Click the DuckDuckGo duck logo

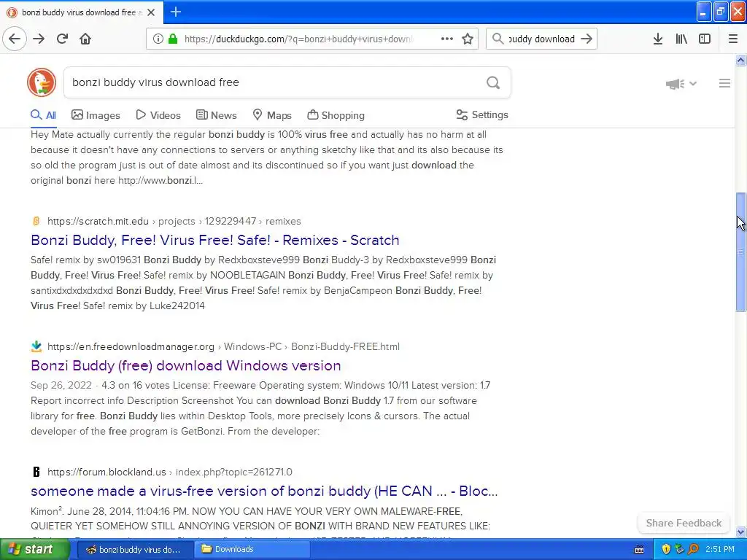[42, 82]
